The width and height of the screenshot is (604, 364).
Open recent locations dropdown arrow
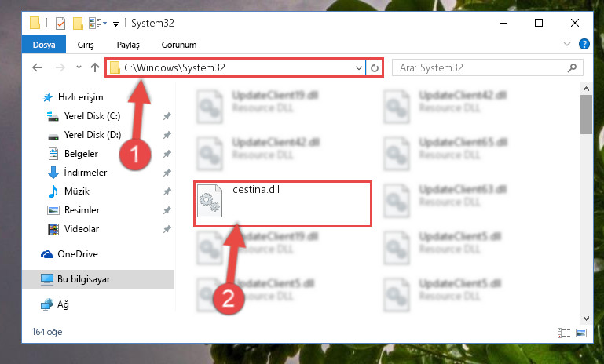pyautogui.click(x=79, y=67)
